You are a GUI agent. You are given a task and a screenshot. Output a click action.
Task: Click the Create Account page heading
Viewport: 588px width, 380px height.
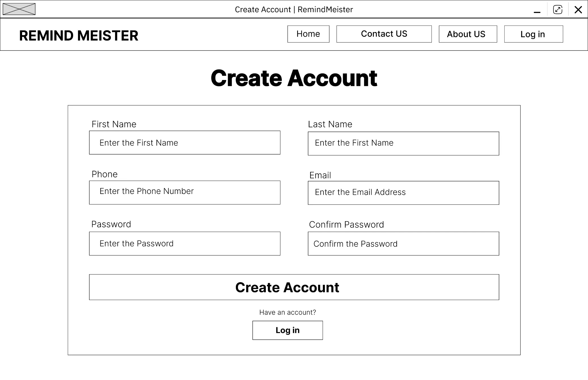[x=294, y=78]
